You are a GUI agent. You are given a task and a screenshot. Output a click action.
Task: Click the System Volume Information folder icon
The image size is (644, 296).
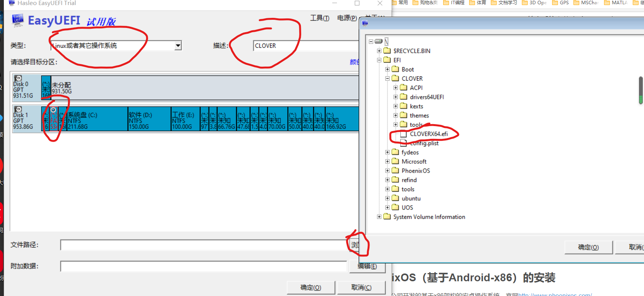[387, 217]
